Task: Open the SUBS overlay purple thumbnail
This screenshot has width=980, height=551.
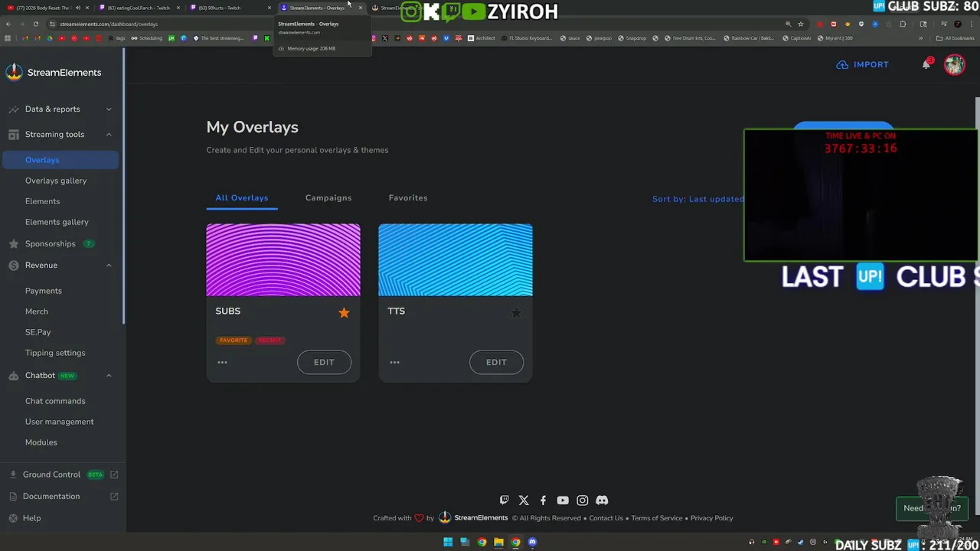Action: point(283,259)
